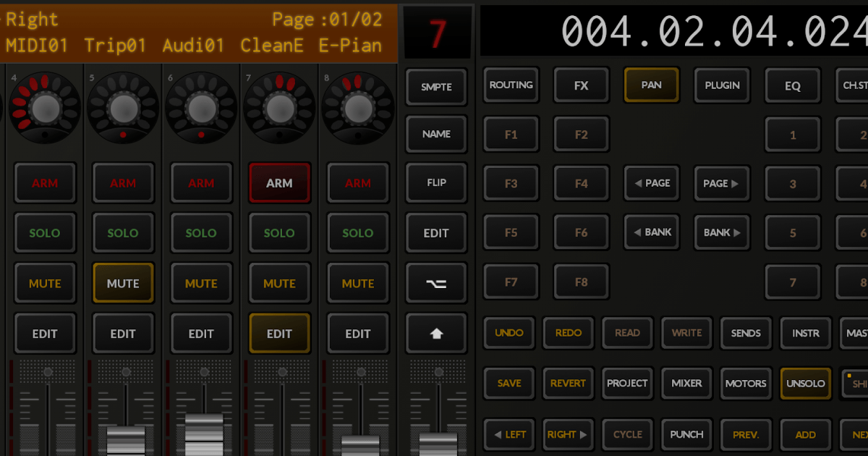868x456 pixels.
Task: Save the project
Action: tap(509, 383)
